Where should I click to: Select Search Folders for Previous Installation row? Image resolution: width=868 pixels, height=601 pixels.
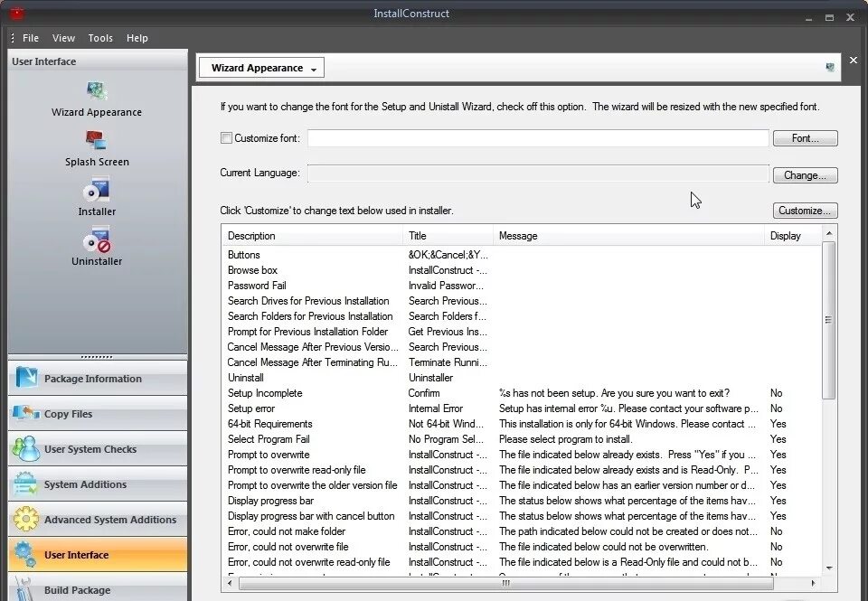coord(522,316)
